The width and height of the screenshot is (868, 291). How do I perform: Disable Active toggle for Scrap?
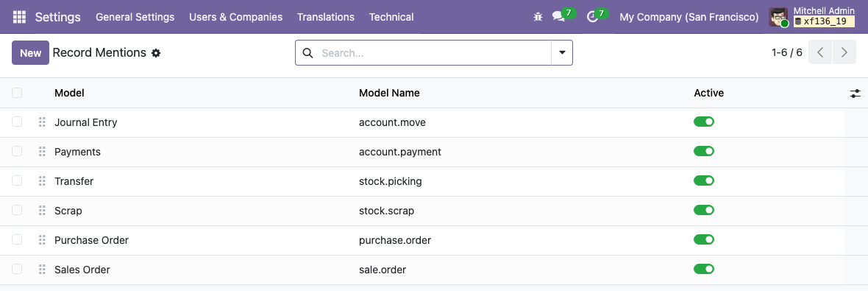(x=704, y=210)
